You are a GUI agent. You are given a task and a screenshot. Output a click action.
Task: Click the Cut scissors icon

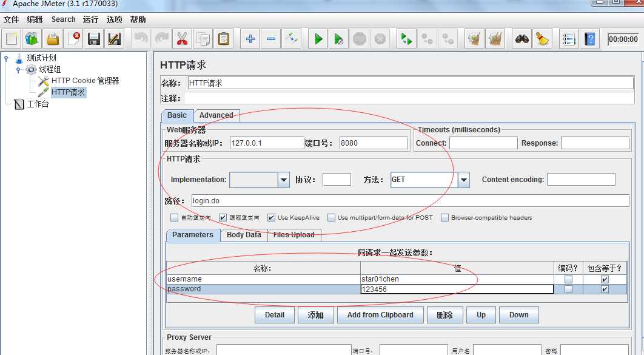pyautogui.click(x=182, y=39)
